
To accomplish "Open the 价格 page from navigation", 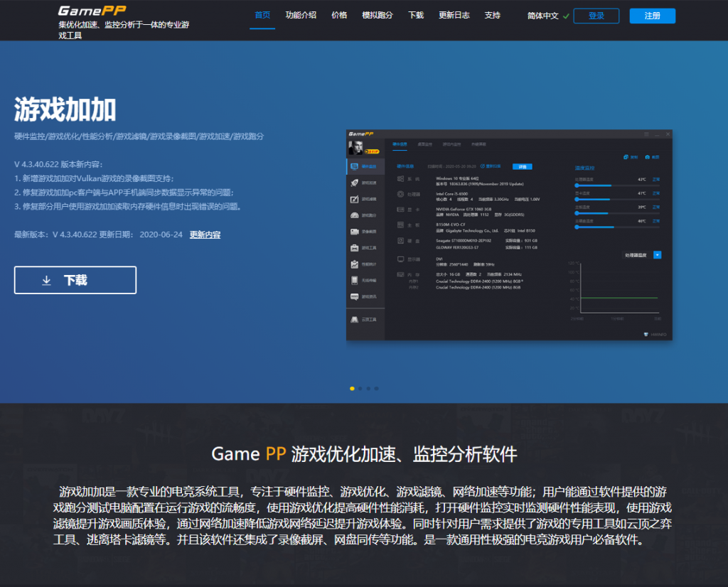I will click(339, 15).
